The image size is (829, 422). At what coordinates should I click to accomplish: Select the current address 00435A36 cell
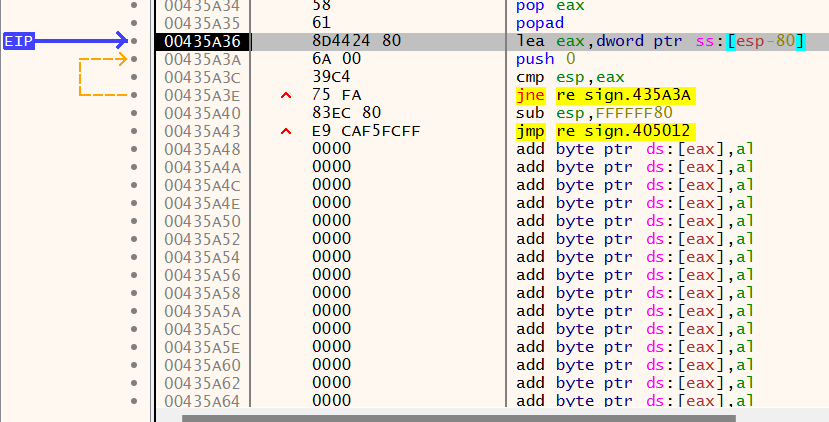(x=202, y=41)
